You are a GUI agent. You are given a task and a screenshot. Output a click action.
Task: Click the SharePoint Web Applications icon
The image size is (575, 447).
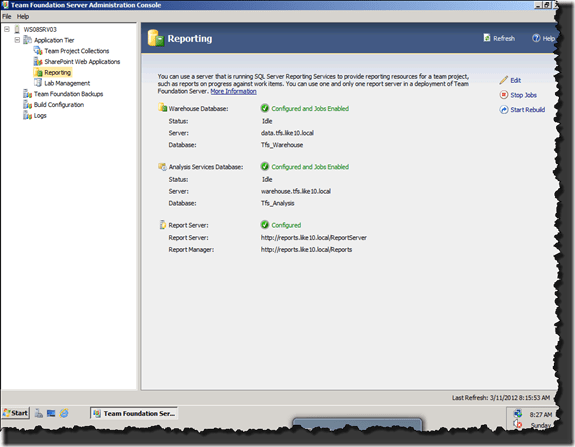point(38,61)
